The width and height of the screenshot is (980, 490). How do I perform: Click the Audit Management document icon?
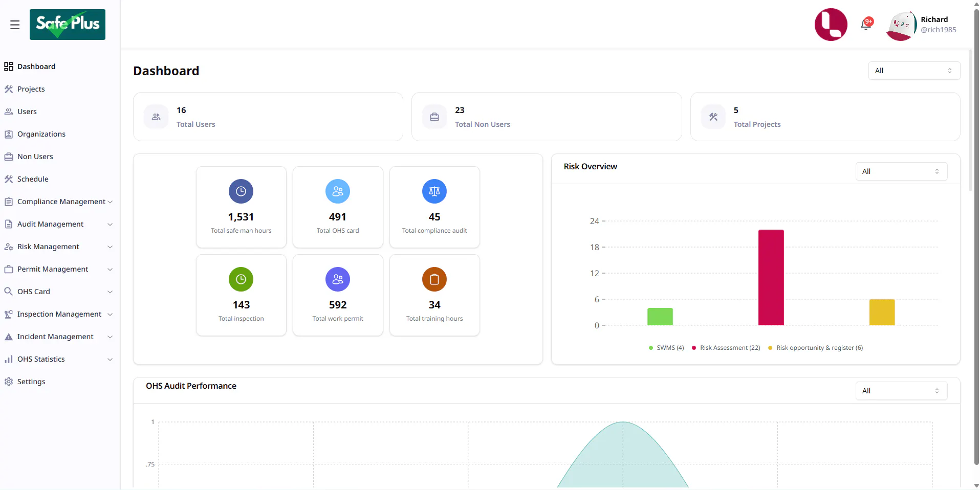point(9,224)
